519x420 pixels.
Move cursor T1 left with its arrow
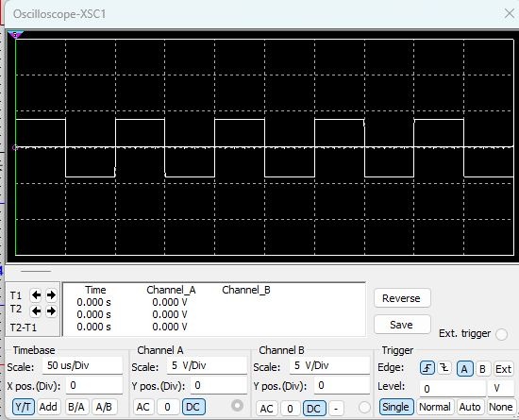tap(36, 294)
